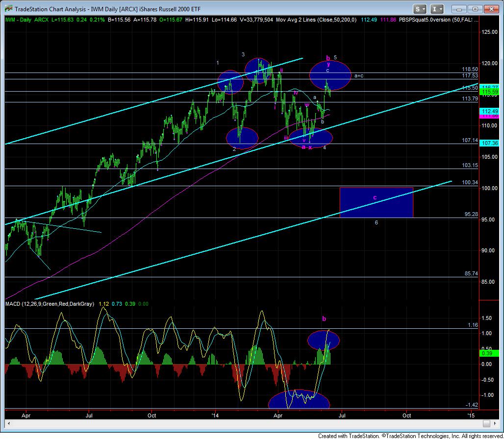Image resolution: width=504 pixels, height=439 pixels.
Task: Click the cyan MACD average value 0.73
Action: [x=117, y=304]
